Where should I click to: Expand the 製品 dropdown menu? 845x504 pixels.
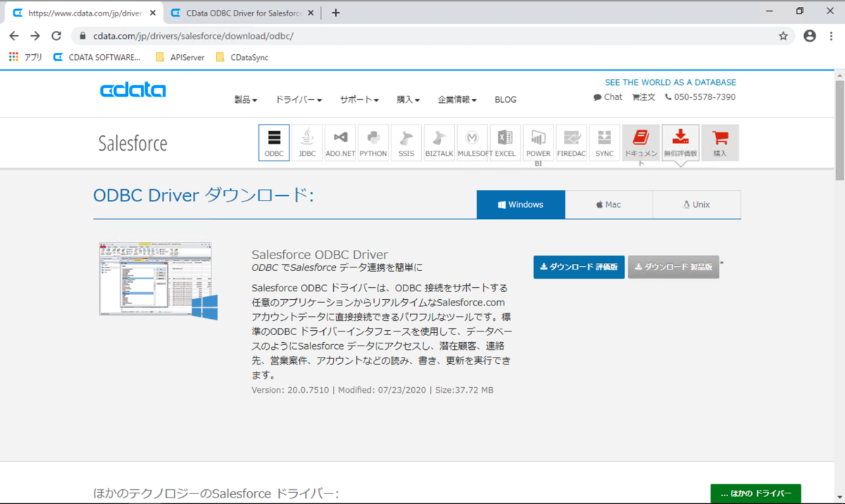[246, 100]
